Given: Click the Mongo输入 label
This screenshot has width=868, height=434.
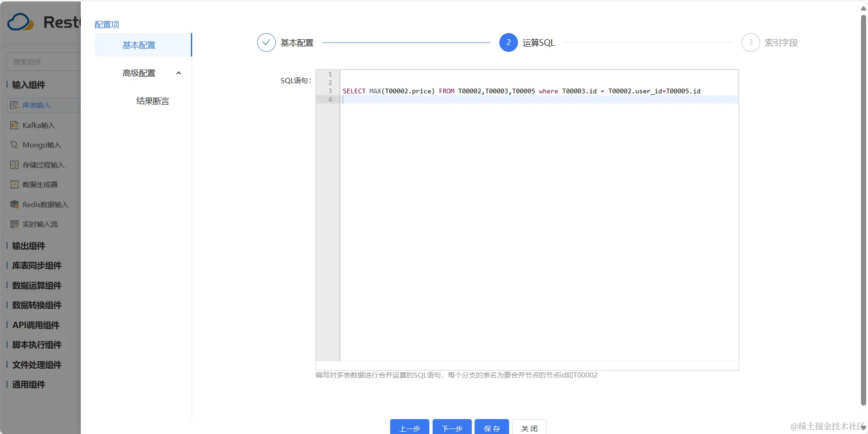Looking at the screenshot, I should (x=42, y=145).
